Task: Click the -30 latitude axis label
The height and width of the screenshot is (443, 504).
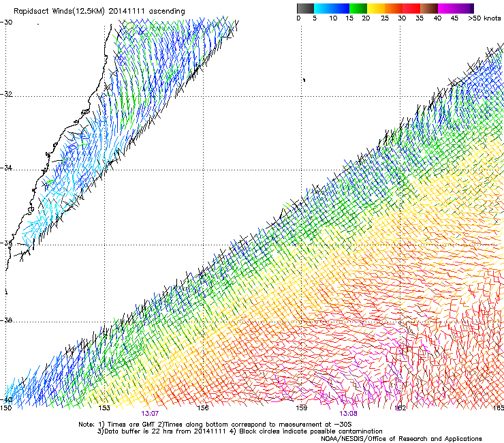Action: (6, 22)
